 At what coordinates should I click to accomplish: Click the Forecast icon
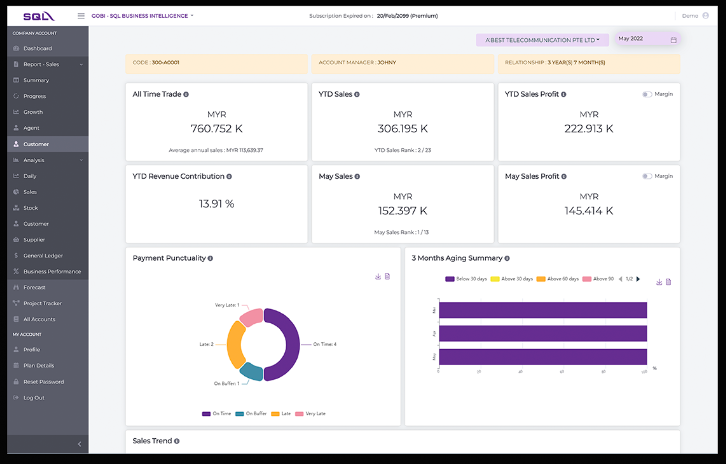[x=16, y=288]
